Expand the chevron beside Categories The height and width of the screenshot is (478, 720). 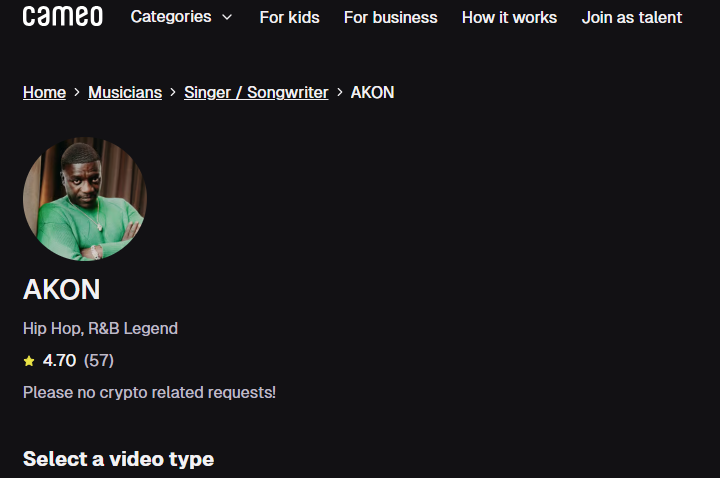point(227,17)
